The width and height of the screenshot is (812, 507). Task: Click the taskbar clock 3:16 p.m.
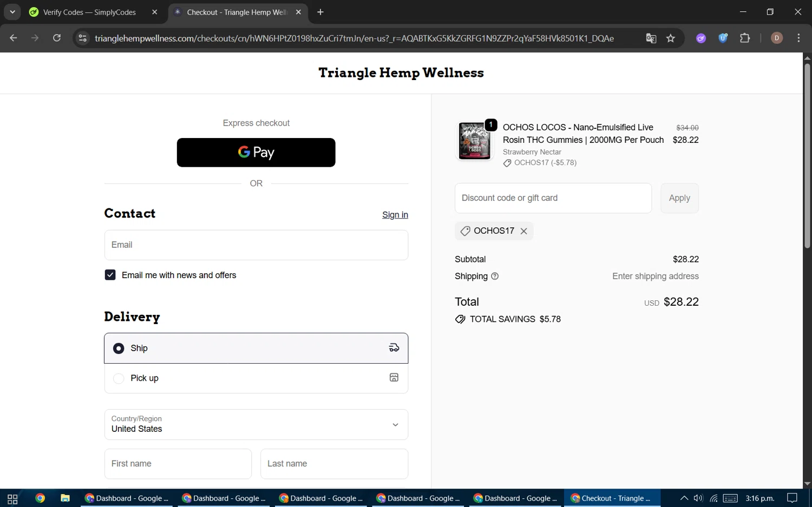(760, 498)
